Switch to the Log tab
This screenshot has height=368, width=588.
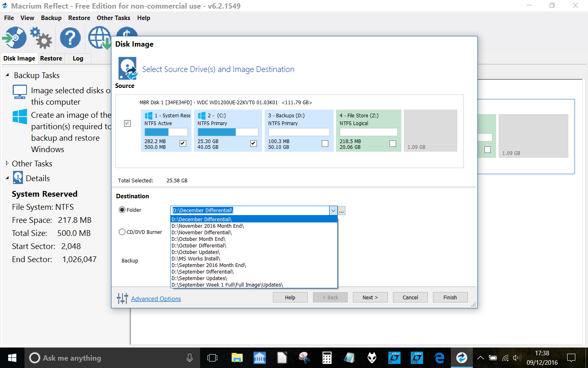tap(78, 58)
